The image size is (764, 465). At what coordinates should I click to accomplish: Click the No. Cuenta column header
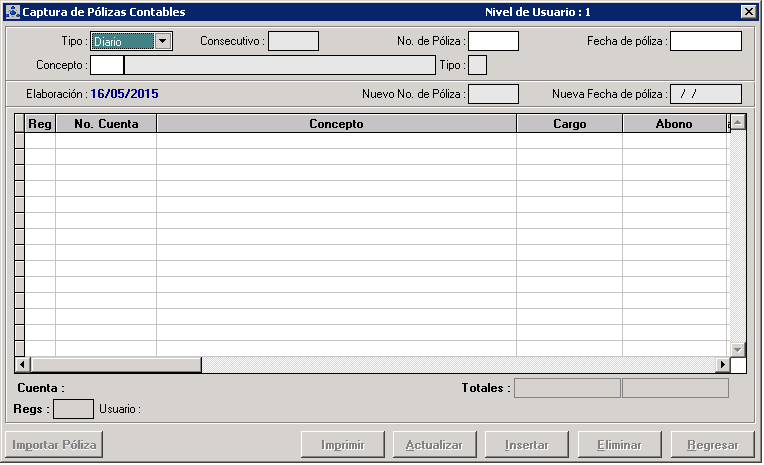click(x=106, y=124)
